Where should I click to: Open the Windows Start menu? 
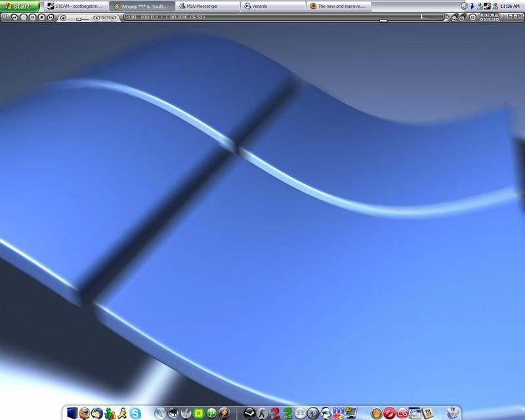point(20,6)
